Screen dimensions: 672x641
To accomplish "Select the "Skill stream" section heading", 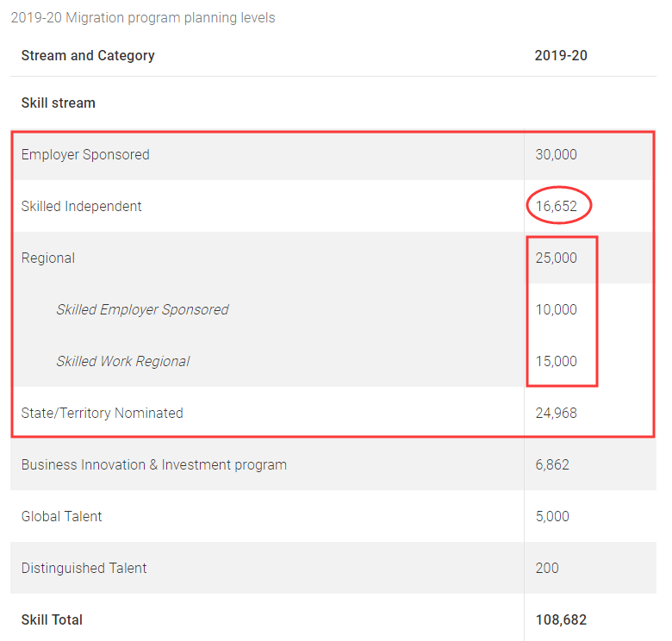I will (59, 103).
